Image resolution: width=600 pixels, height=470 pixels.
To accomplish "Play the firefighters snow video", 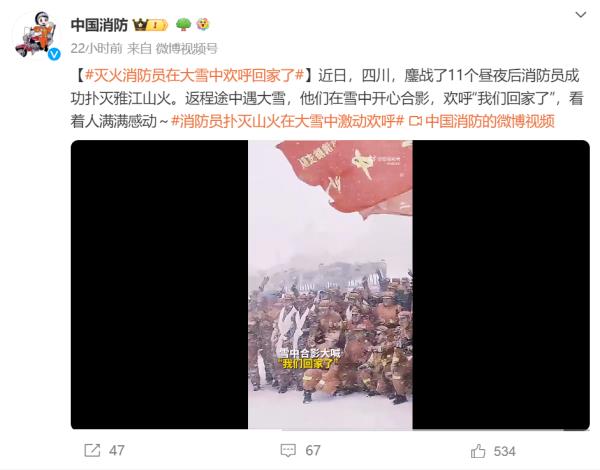I will coord(330,285).
